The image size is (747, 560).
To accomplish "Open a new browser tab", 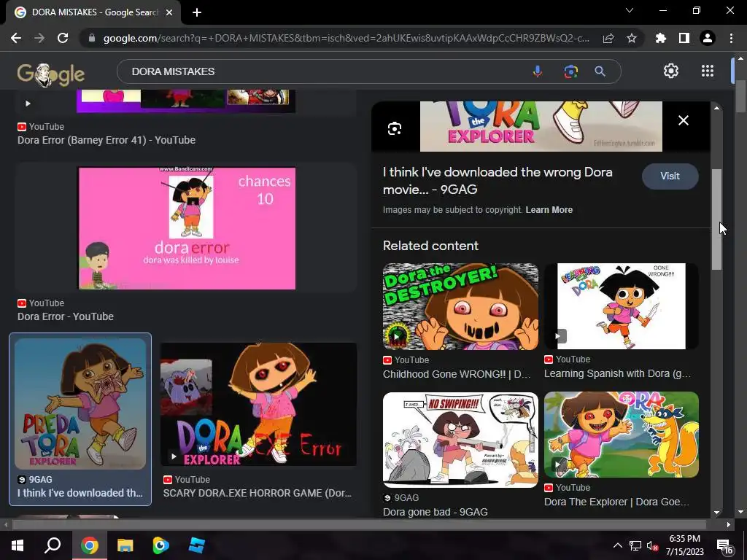I will click(197, 13).
